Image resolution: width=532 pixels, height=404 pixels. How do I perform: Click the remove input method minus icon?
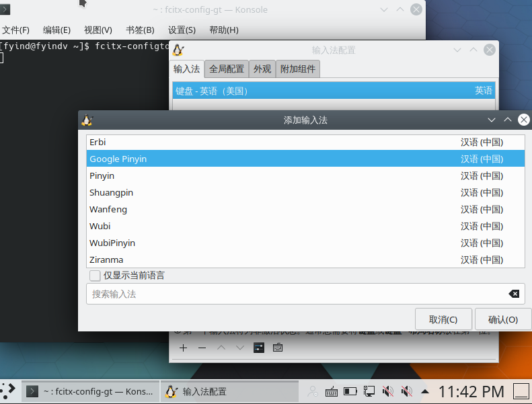tap(202, 348)
